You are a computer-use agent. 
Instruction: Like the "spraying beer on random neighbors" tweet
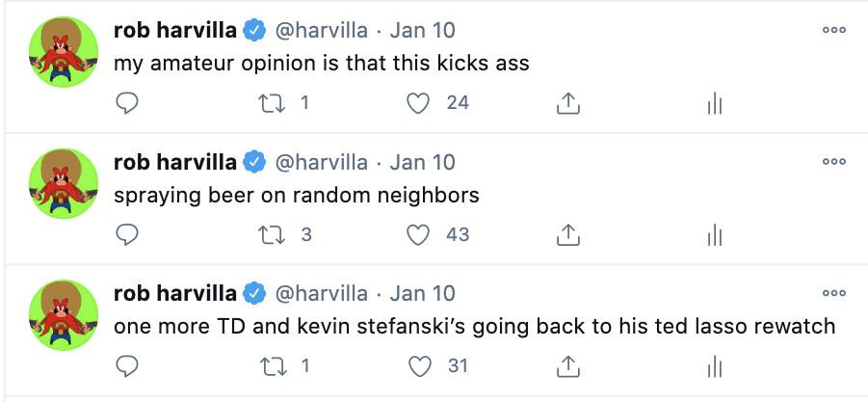coord(418,234)
